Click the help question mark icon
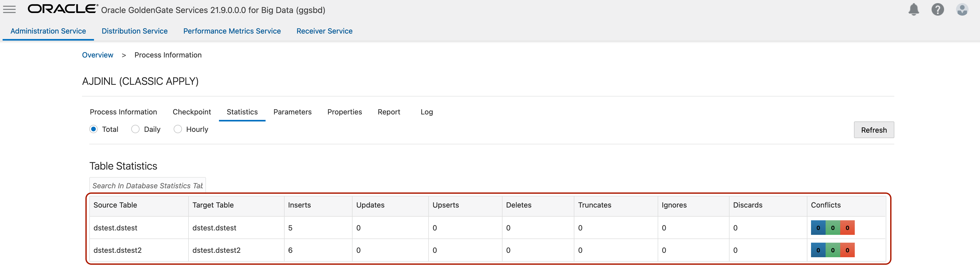This screenshot has height=271, width=980. (937, 10)
